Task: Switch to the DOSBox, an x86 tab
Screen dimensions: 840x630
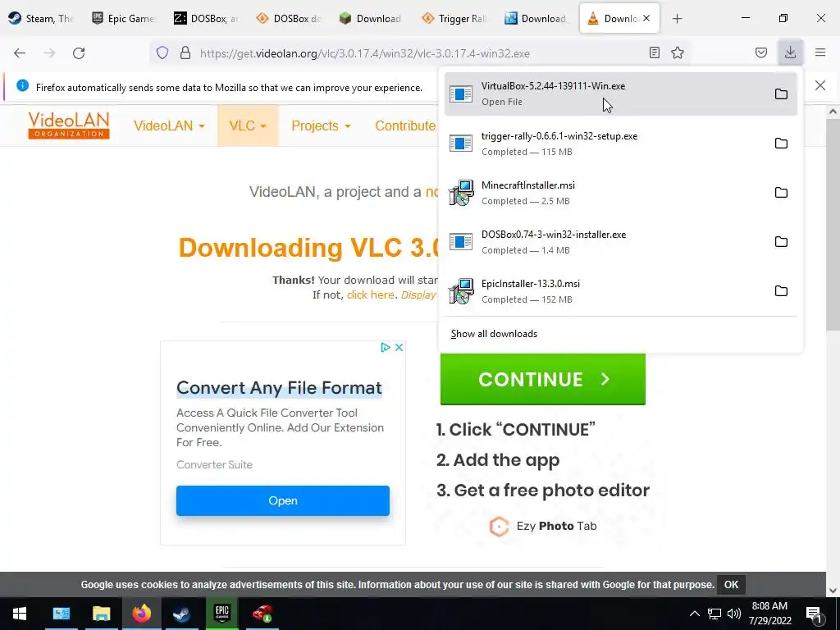Action: pyautogui.click(x=206, y=19)
